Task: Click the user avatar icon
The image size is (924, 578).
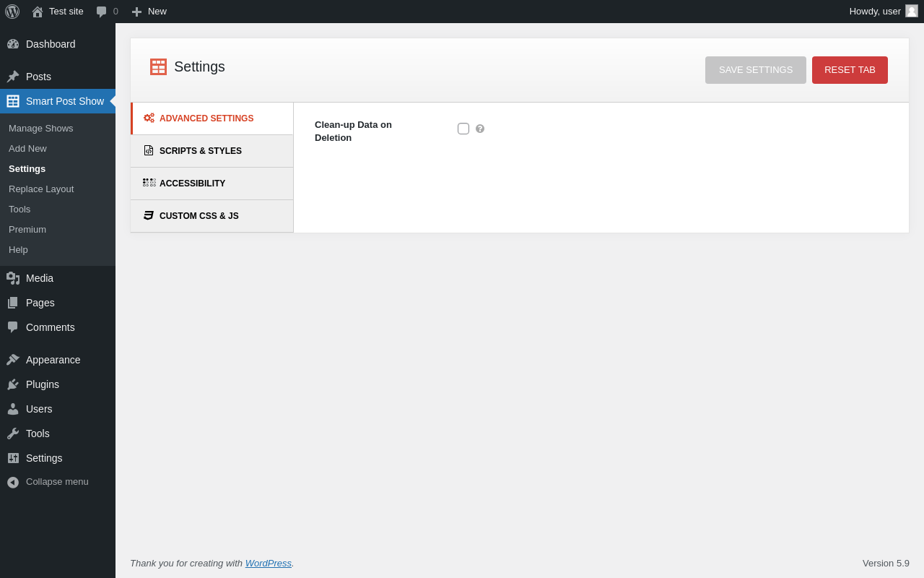Action: (912, 11)
